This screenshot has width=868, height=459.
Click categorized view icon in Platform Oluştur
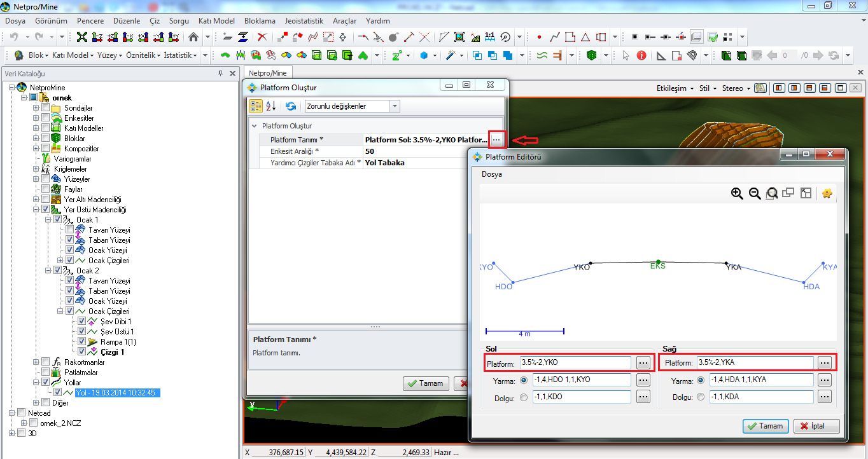click(255, 106)
